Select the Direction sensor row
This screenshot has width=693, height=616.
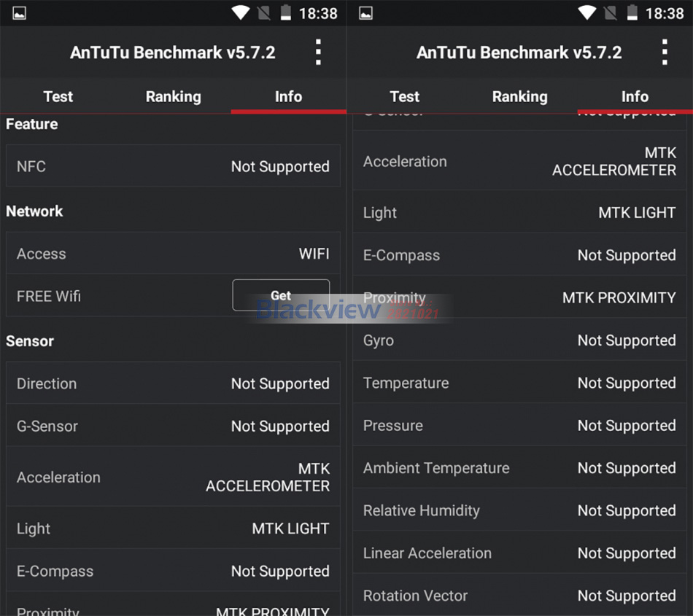(173, 383)
